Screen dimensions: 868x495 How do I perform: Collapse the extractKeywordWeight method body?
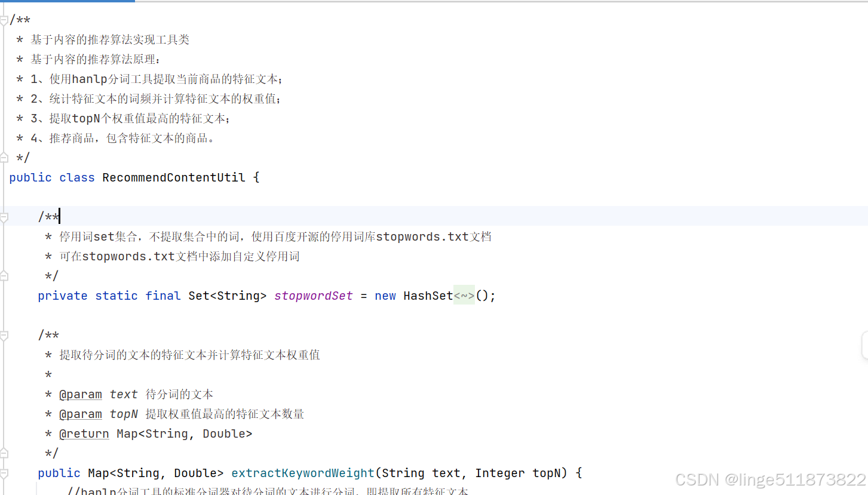(4, 474)
